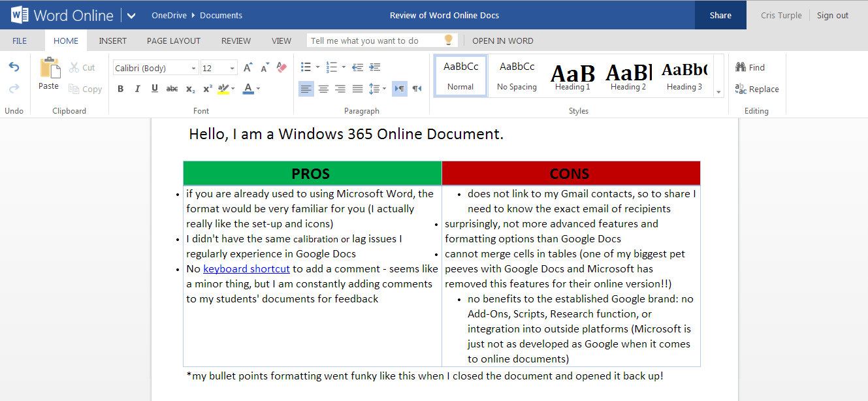Click the Redo arrow icon
This screenshot has width=868, height=401.
pos(14,88)
